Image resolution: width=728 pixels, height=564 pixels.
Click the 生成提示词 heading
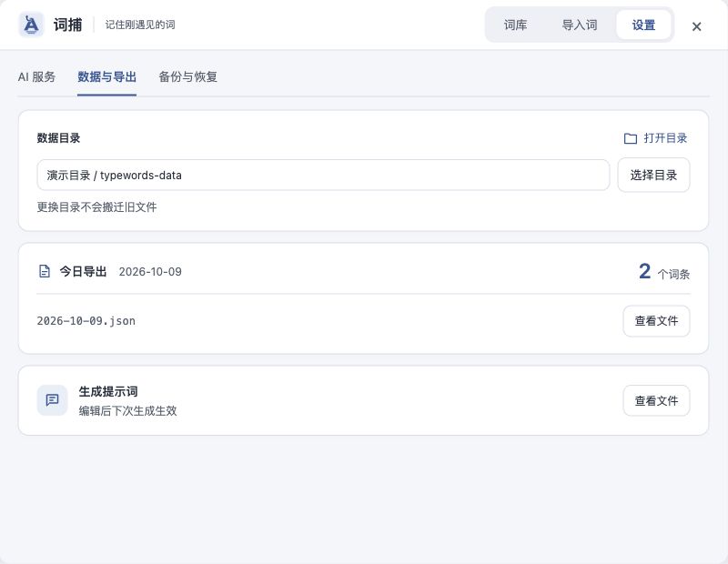tap(108, 392)
